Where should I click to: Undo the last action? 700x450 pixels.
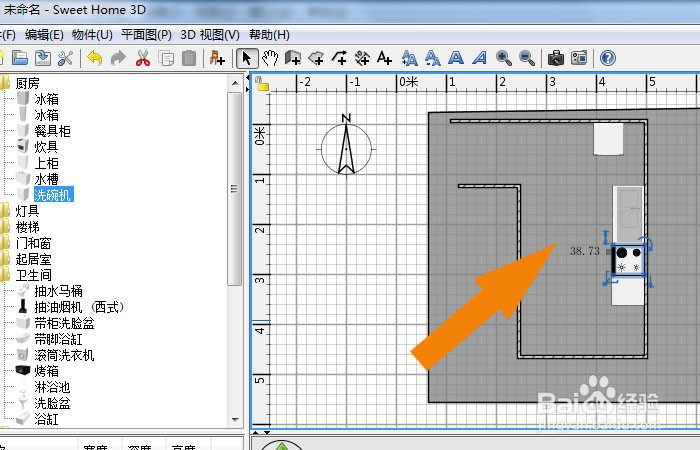(x=95, y=58)
